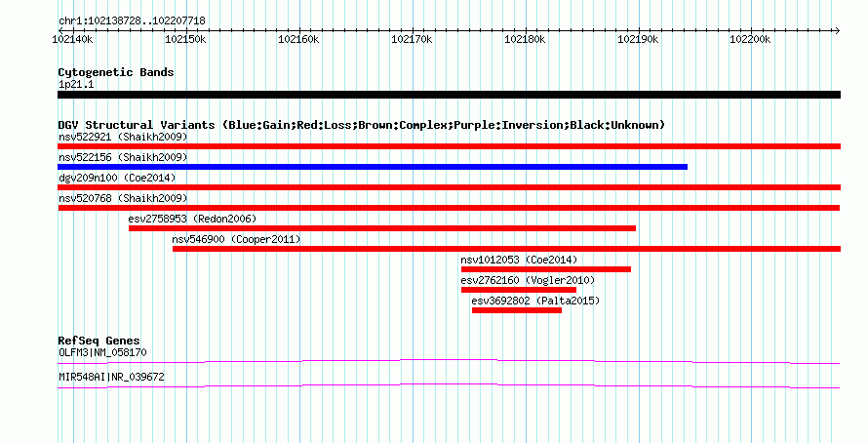Click the Cytogenetic Bands track title

[x=116, y=72]
